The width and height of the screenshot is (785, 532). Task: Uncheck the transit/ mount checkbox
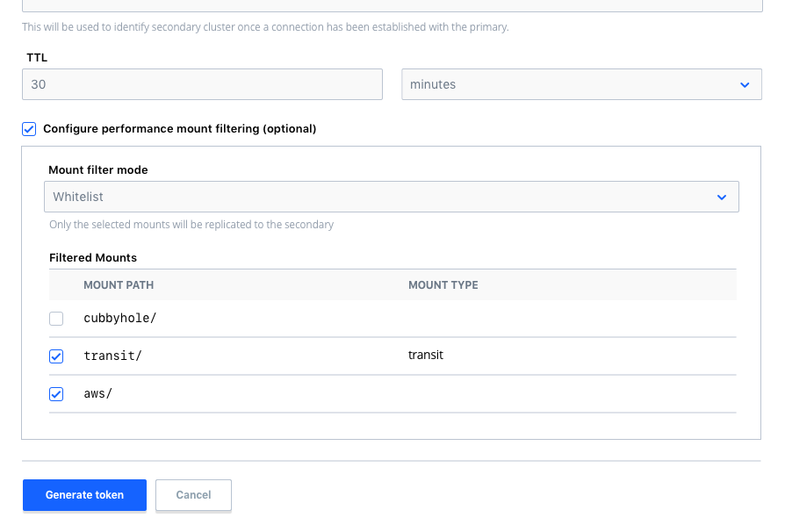[x=56, y=356]
